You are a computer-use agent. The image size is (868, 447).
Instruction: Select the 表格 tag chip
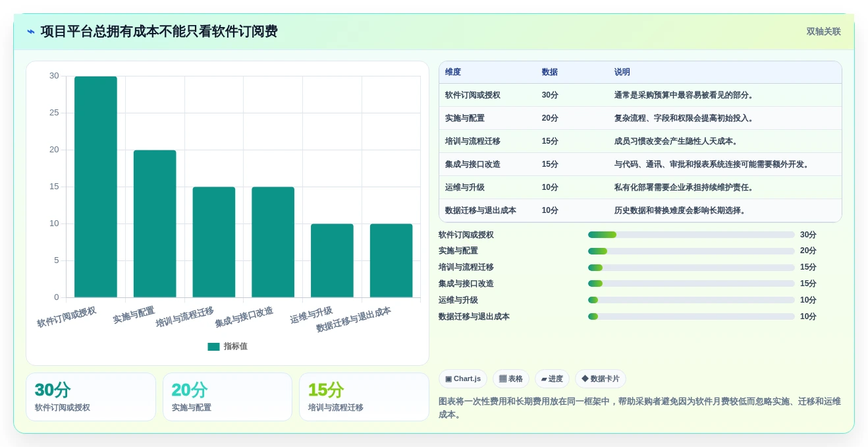(511, 379)
